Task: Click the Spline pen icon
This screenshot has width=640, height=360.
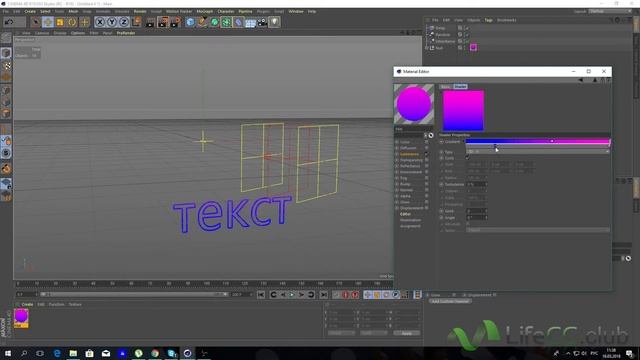Action: (202, 22)
